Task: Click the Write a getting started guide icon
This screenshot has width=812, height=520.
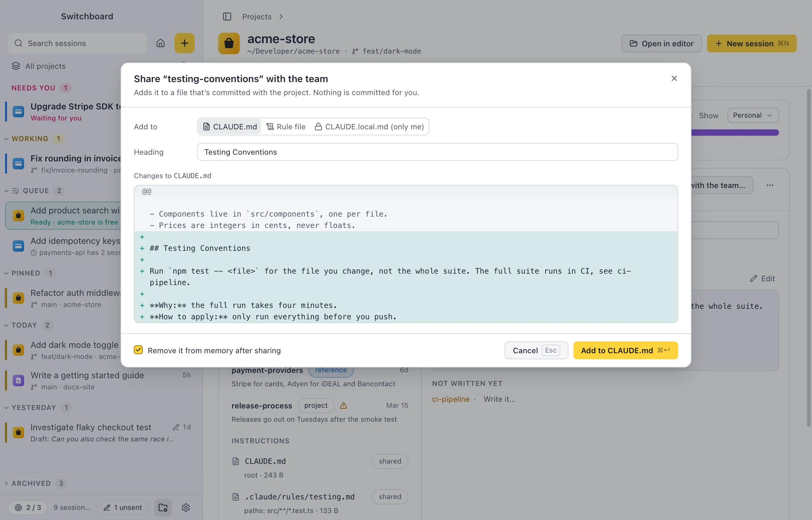Action: (x=18, y=380)
